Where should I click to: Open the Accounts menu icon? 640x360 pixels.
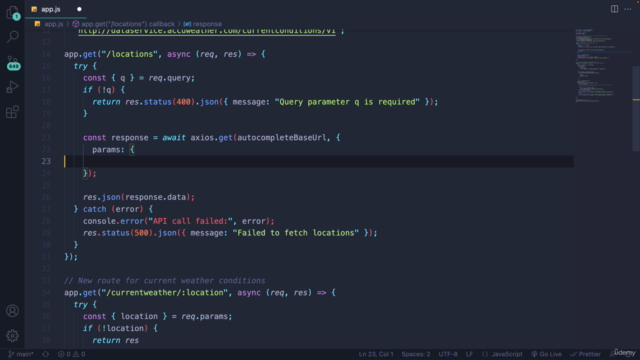pyautogui.click(x=13, y=311)
